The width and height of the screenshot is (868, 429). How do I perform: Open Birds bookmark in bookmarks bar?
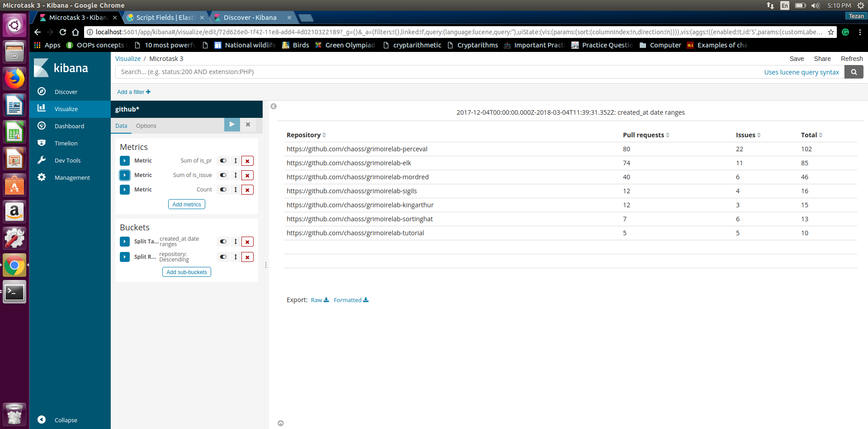pos(296,45)
